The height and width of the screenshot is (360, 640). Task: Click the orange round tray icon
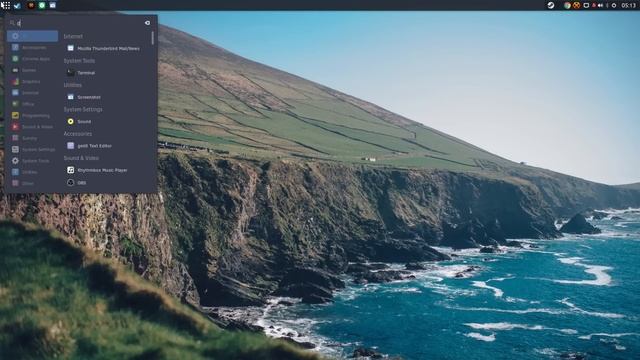[576, 5]
